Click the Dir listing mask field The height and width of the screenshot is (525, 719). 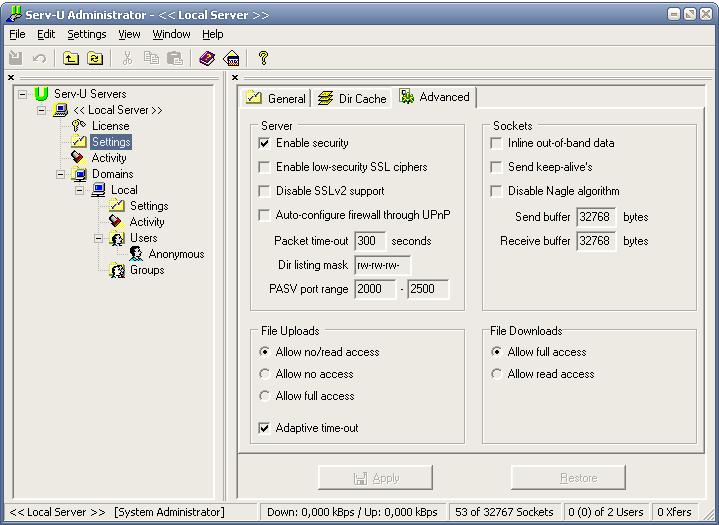382,265
